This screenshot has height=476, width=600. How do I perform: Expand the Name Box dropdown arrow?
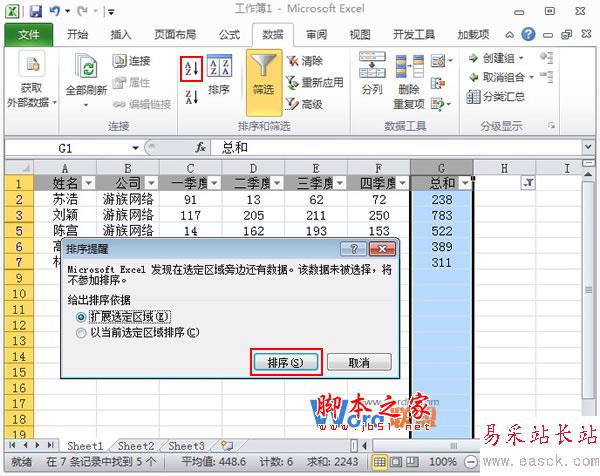point(135,148)
